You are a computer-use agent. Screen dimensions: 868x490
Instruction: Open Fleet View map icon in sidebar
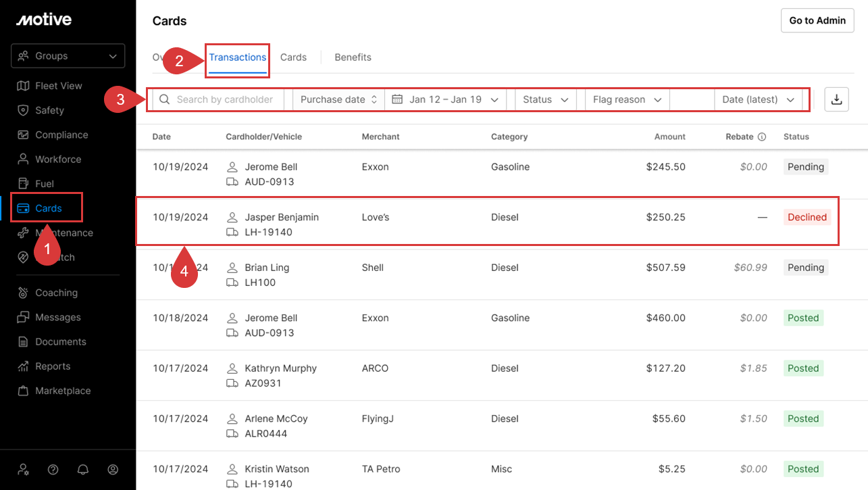pyautogui.click(x=23, y=86)
